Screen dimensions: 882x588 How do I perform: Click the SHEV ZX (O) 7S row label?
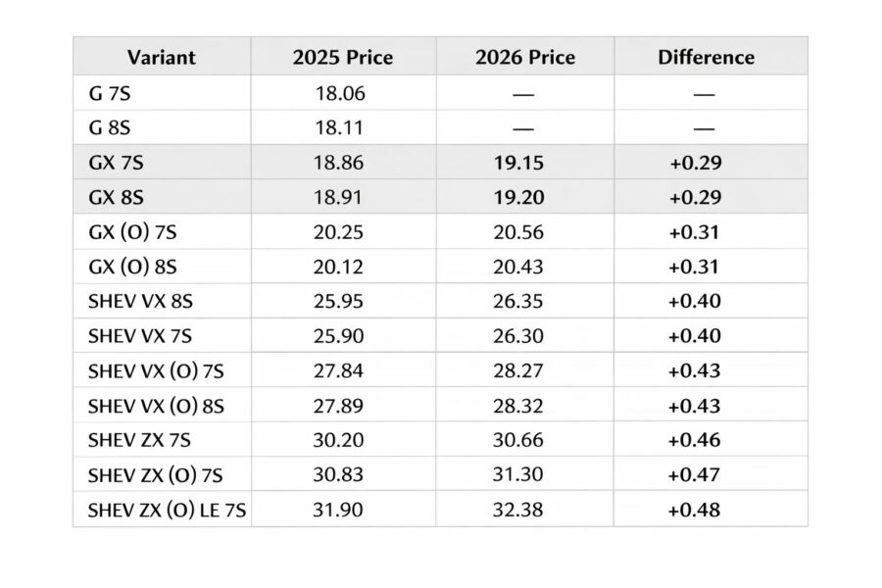pos(155,475)
